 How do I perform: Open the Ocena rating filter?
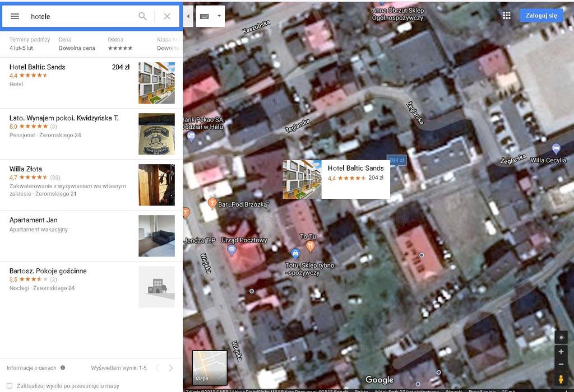tap(120, 44)
